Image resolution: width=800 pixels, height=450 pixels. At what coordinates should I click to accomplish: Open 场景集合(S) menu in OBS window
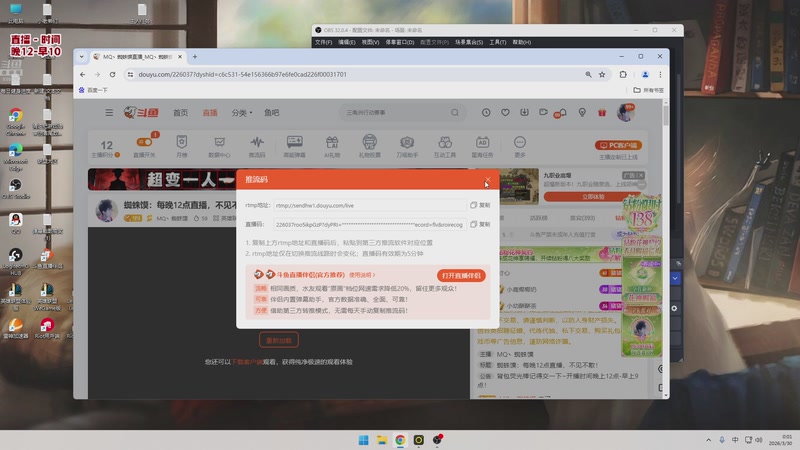tap(469, 42)
